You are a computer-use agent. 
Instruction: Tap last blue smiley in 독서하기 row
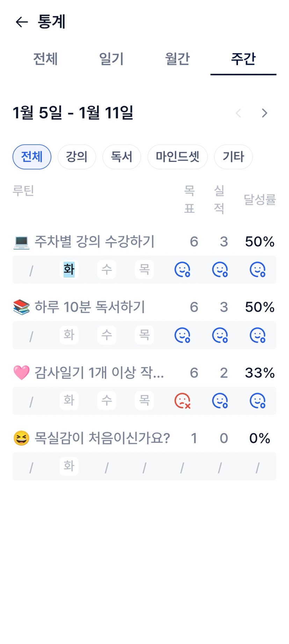pyautogui.click(x=258, y=335)
